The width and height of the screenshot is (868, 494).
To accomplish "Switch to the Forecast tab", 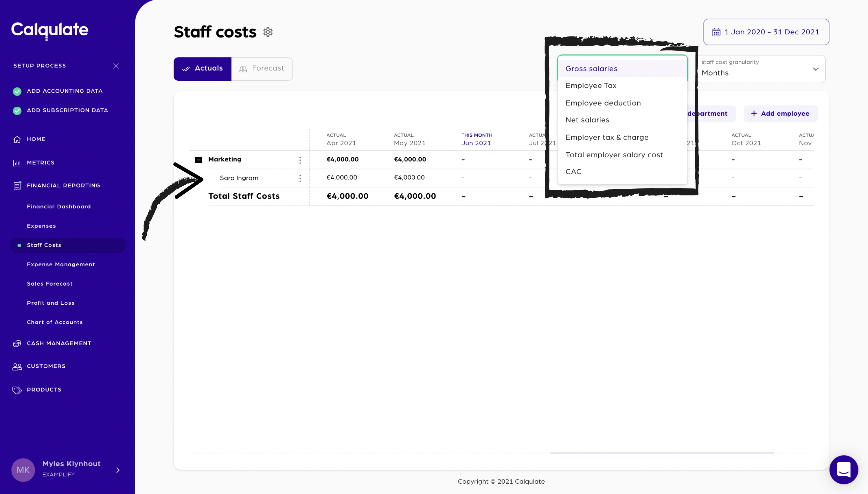I will 262,69.
